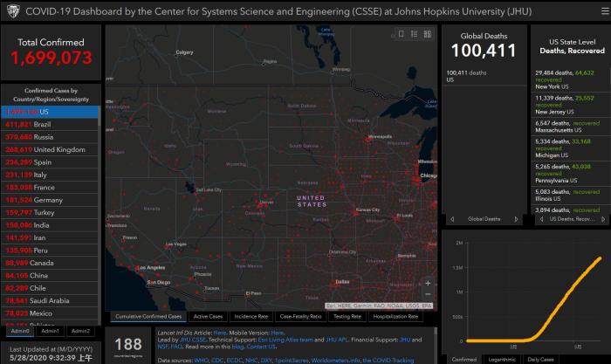Select the Admin0 tab
611x364 pixels.
point(20,331)
